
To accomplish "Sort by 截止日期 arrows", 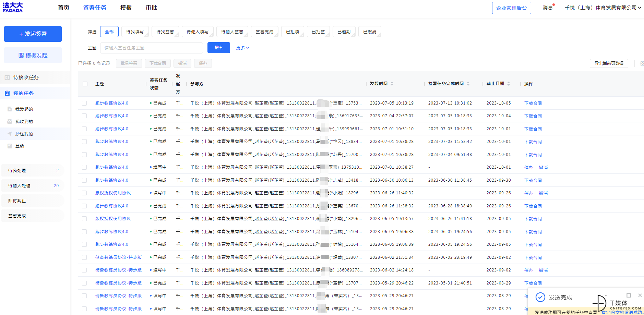I will click(x=509, y=84).
